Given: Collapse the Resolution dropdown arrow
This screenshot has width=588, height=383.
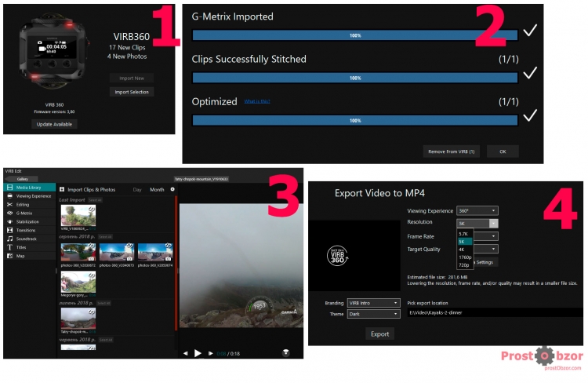Looking at the screenshot, I should tap(493, 224).
